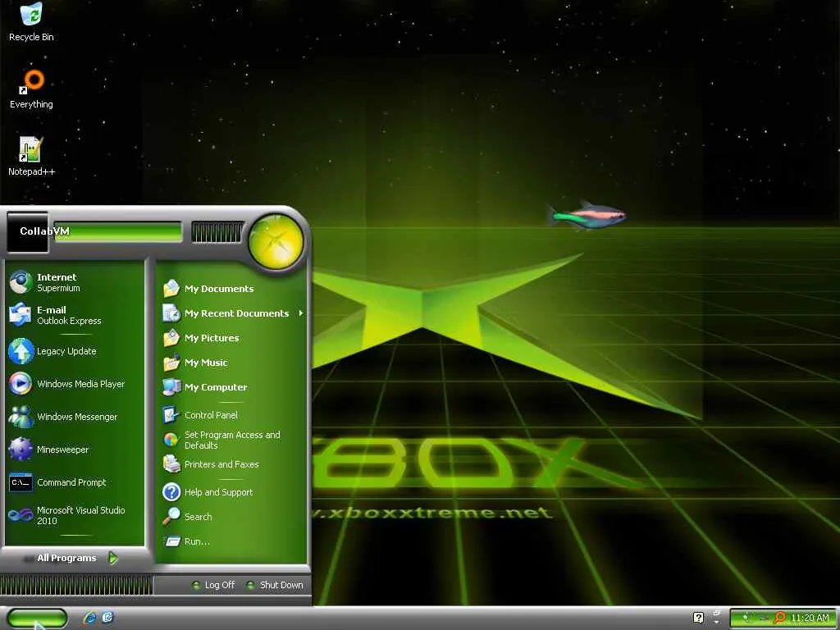The height and width of the screenshot is (630, 840).
Task: Open Command Prompt
Action: tap(75, 482)
